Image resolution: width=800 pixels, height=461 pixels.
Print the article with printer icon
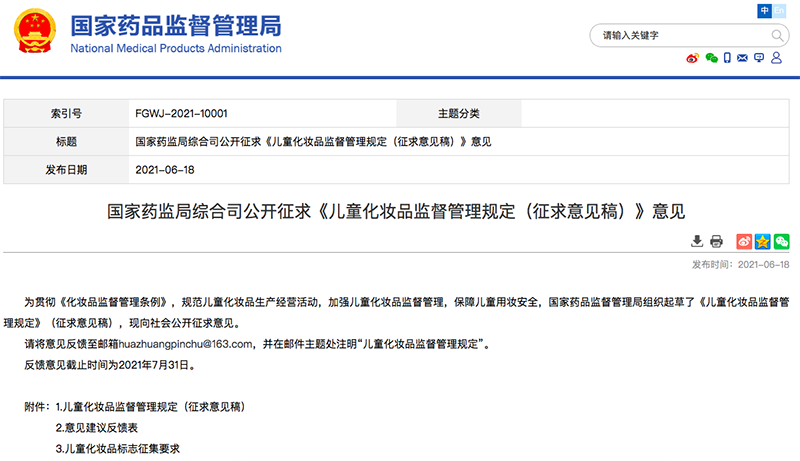coord(716,241)
